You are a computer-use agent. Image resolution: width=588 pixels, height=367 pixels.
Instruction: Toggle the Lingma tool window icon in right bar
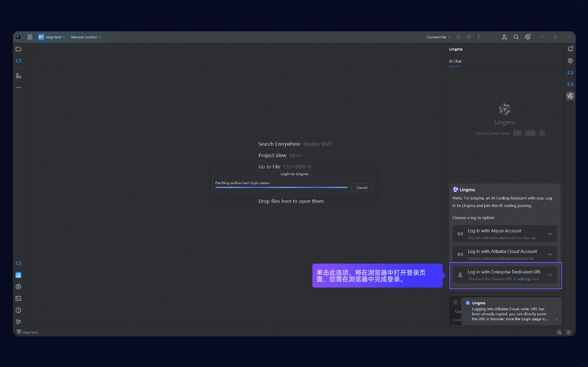(570, 96)
